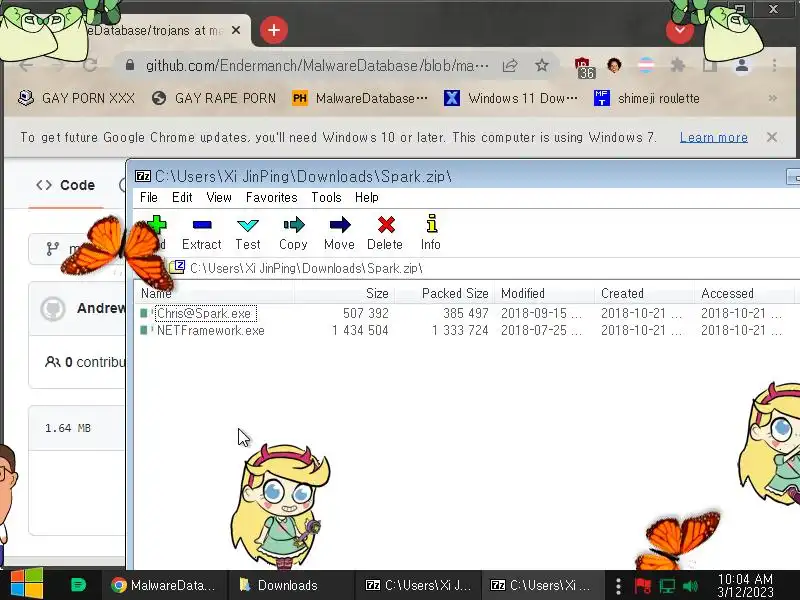
Task: Open the Windows 11 Dow... bookmark
Action: pos(511,98)
